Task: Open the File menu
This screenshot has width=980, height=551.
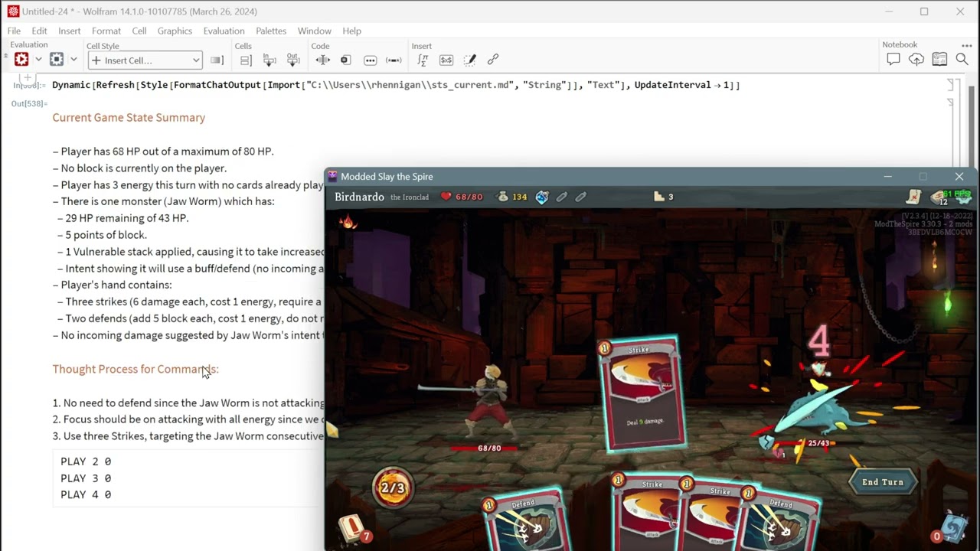Action: pos(14,31)
